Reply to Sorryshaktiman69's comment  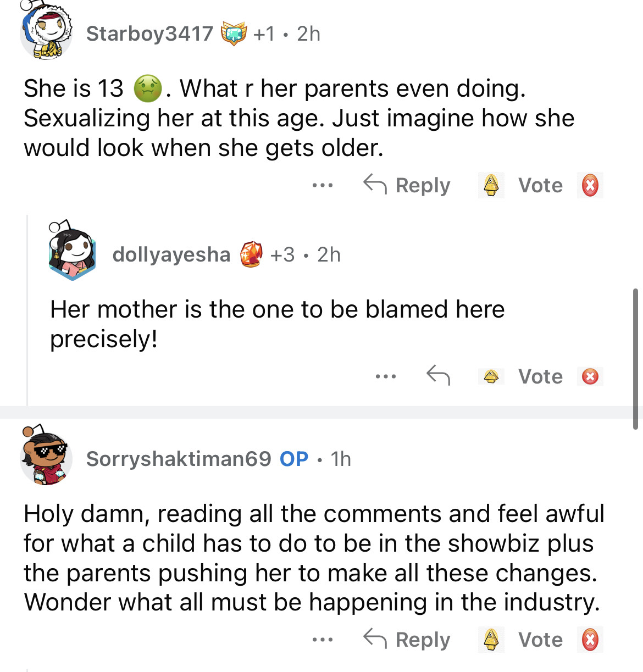(407, 640)
